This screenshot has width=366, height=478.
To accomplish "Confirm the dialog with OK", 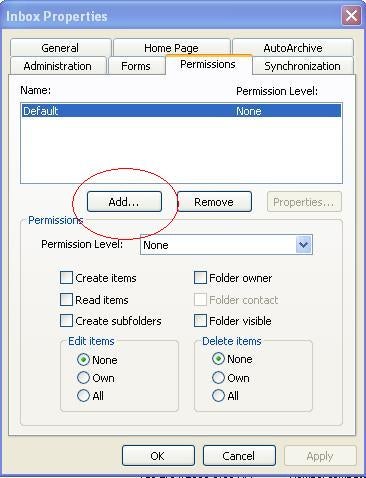I will (158, 456).
